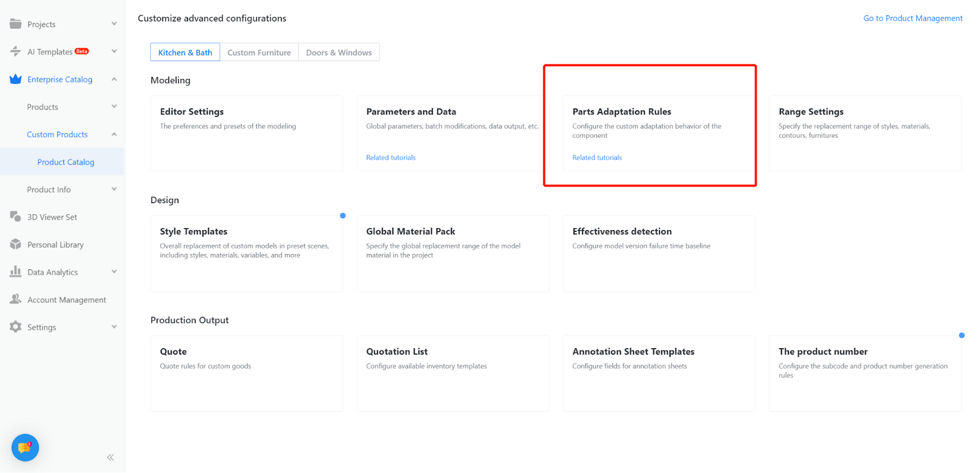Switch to the Doors & Windows tab
This screenshot has width=980, height=473.
pos(339,53)
